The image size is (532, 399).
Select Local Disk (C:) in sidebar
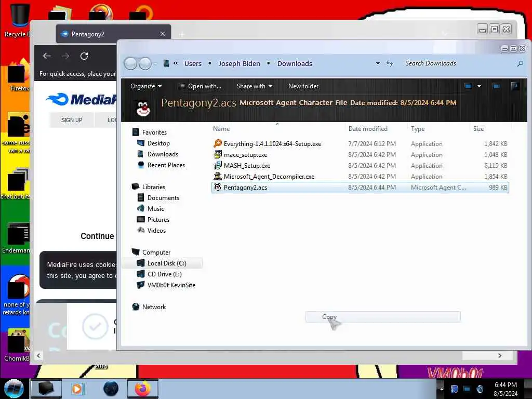tap(162, 263)
